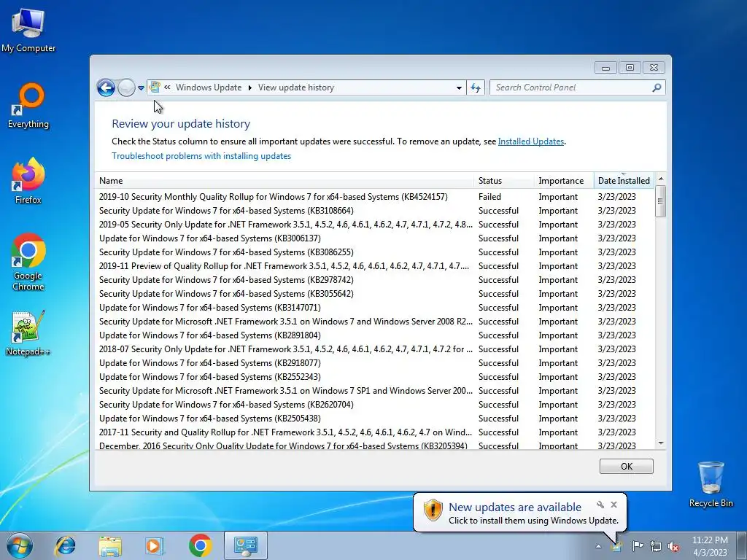Open the Google Chrome desktop shortcut

tap(28, 262)
